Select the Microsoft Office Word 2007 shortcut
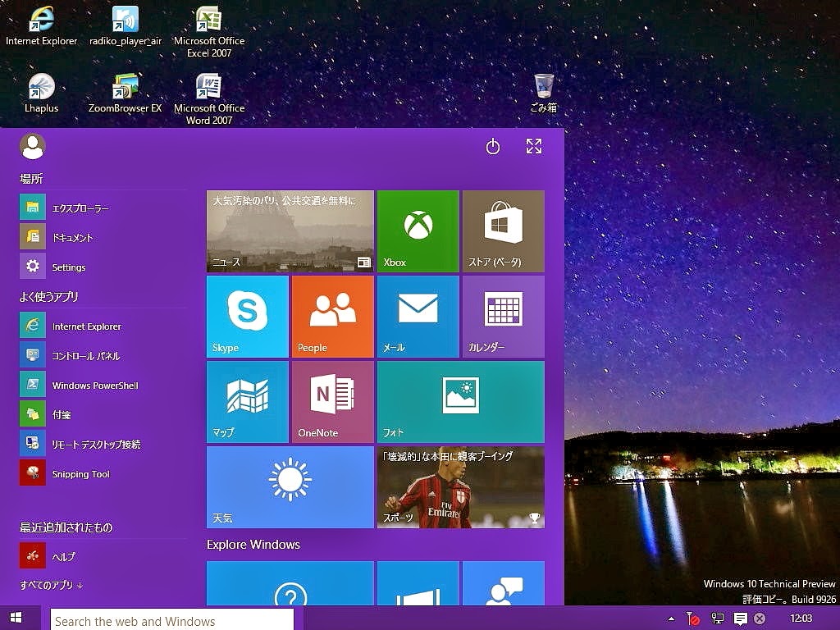The height and width of the screenshot is (630, 840). pyautogui.click(x=209, y=99)
